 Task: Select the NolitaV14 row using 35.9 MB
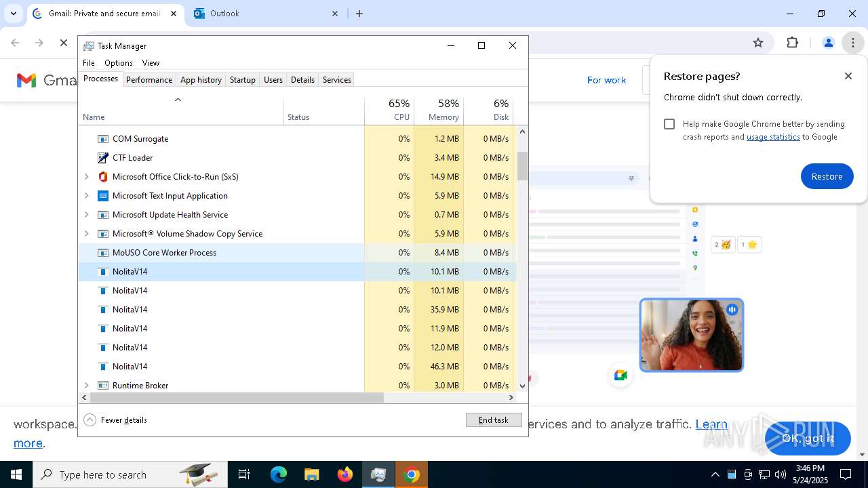tap(297, 310)
